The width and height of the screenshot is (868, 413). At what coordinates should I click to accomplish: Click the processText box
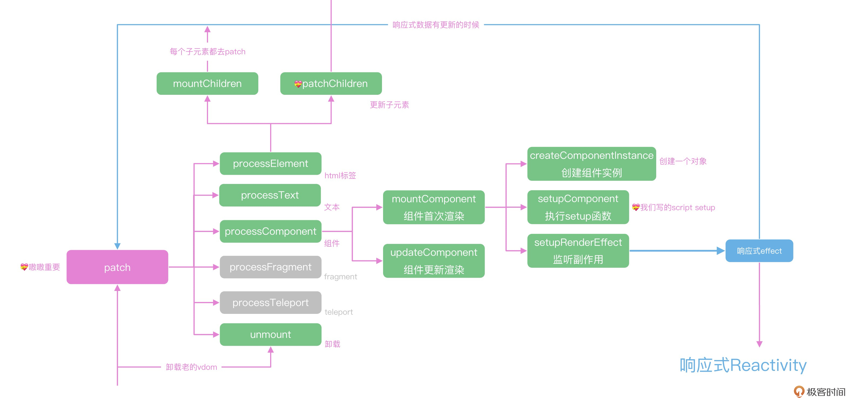[270, 195]
